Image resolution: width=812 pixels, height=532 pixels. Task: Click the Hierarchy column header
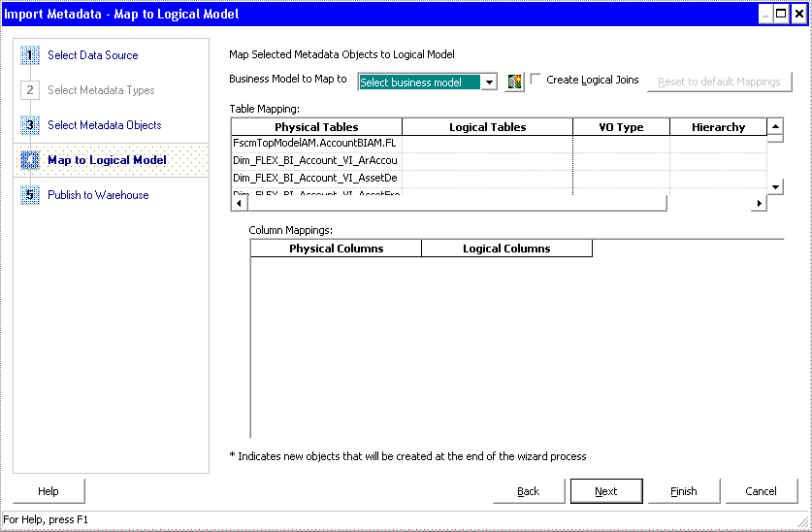718,127
